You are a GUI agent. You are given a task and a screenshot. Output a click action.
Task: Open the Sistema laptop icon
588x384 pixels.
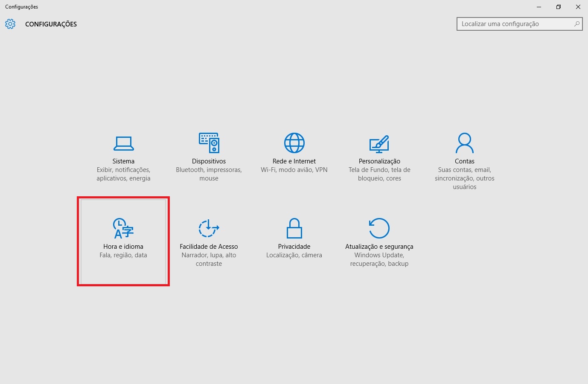click(x=123, y=143)
